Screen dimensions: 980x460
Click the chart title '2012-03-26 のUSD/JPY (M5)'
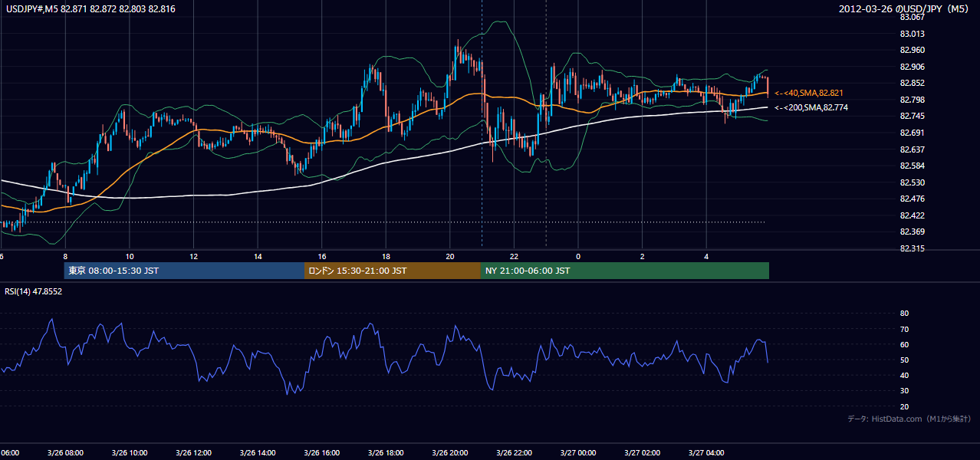coord(905,9)
